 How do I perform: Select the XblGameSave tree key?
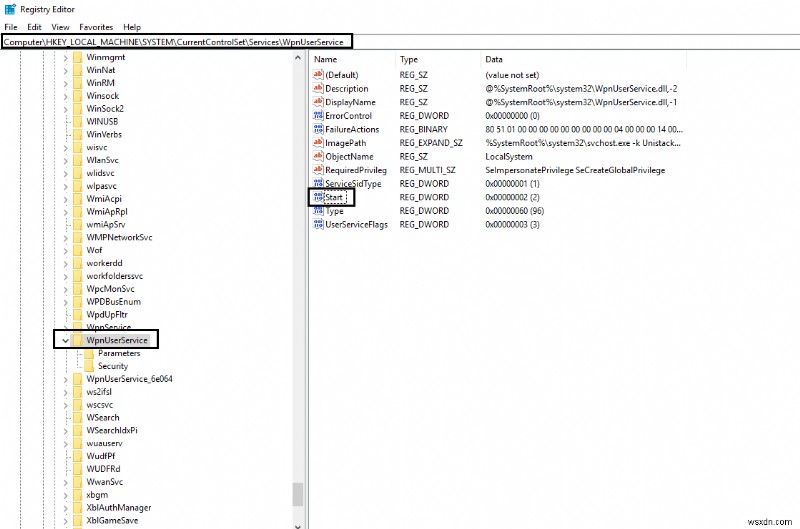click(112, 520)
